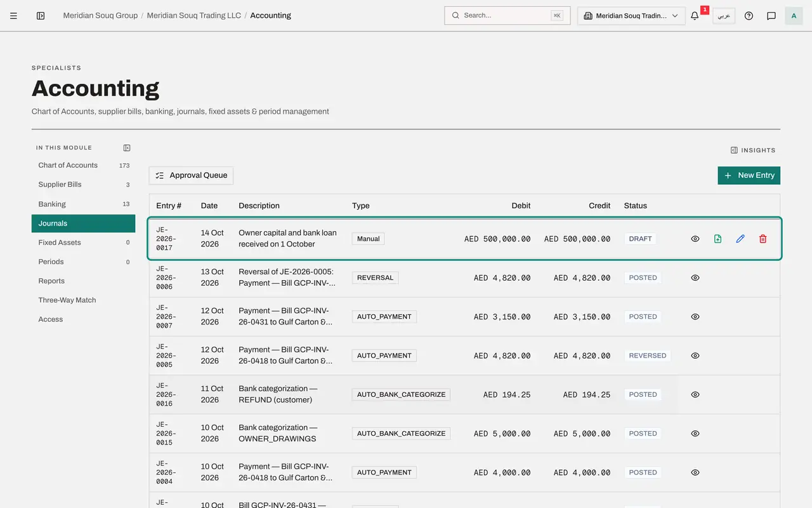Image resolution: width=812 pixels, height=508 pixels.
Task: Navigate to Meridian Souq Trading LLC breadcrumb
Action: (194, 16)
